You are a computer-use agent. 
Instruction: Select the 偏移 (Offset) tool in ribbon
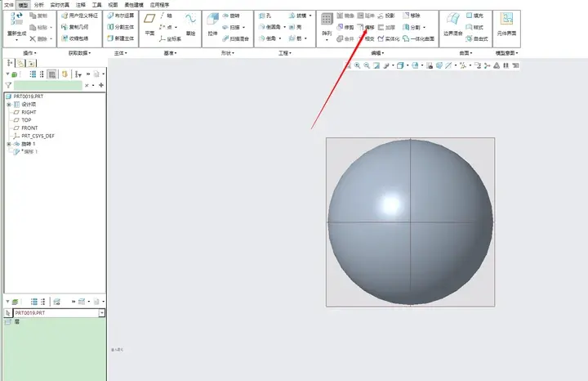pos(366,27)
